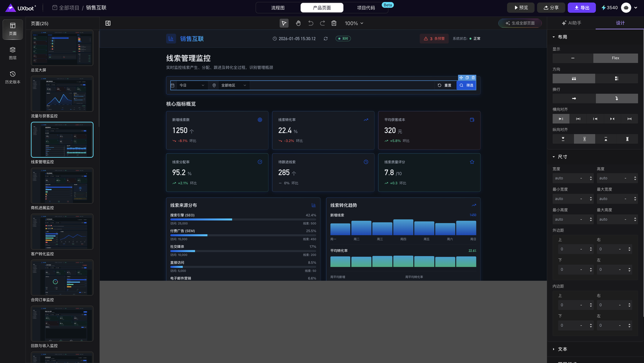Screen dimensions: 644x363
Task: Open the 设计 design tab
Action: 620,23
